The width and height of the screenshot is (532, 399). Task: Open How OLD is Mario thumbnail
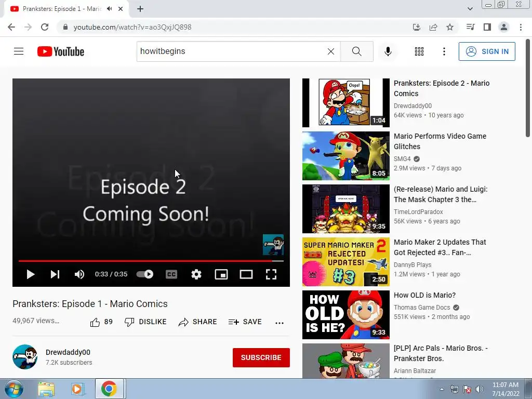345,314
